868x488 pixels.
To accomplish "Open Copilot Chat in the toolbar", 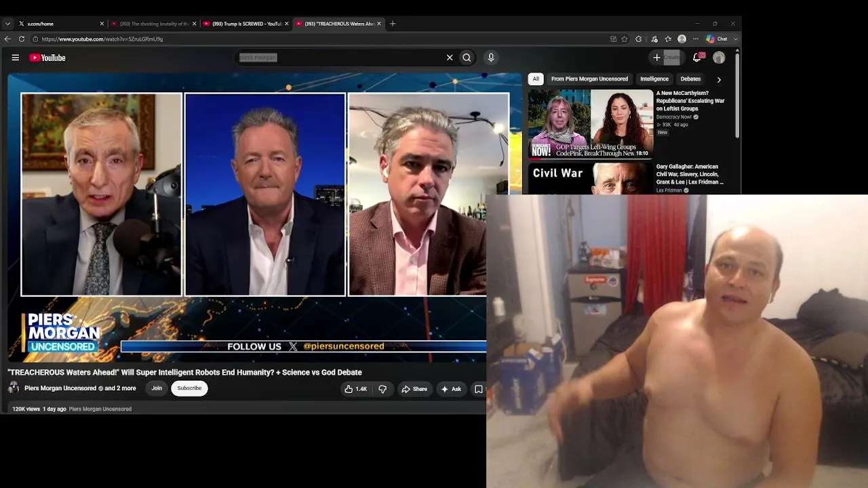I will 716,39.
